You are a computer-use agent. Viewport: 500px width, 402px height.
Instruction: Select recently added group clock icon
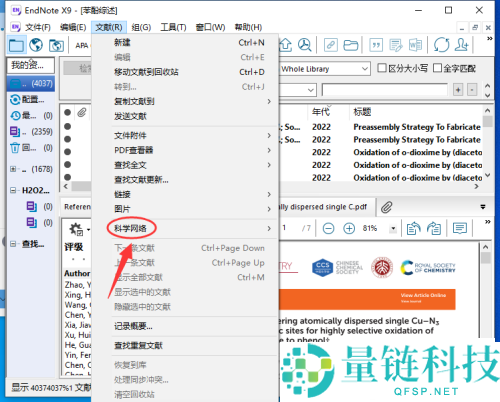click(15, 116)
